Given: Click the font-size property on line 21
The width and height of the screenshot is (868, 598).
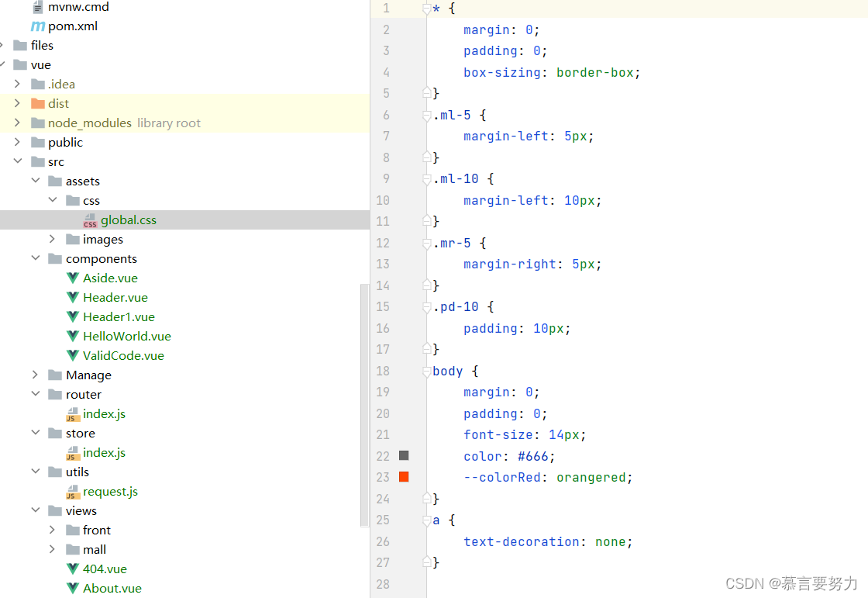Looking at the screenshot, I should [498, 435].
